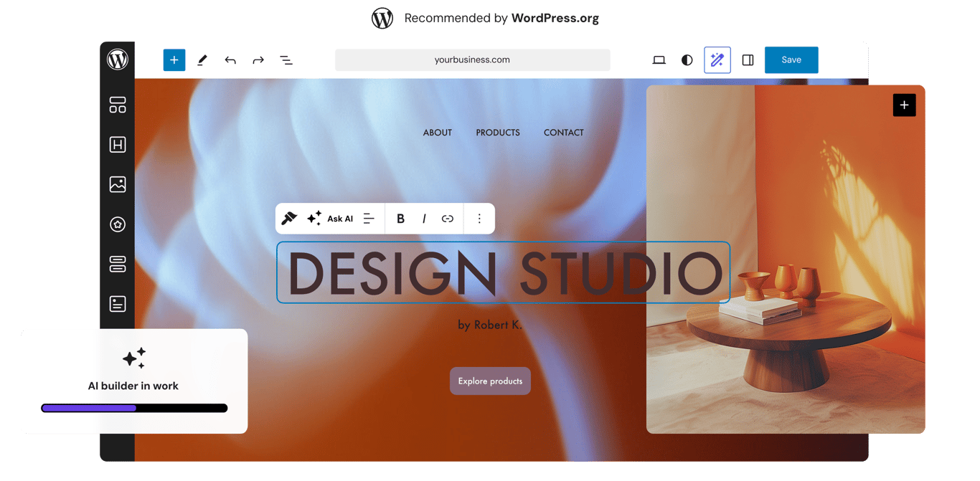Insert an image block from sidebar
This screenshot has width=980, height=481.
coord(118,184)
